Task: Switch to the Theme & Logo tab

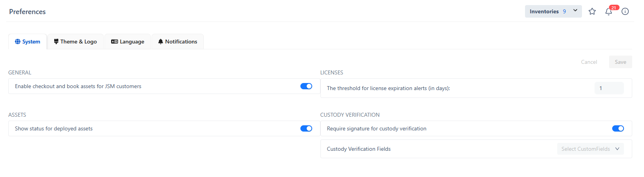Action: (79, 42)
